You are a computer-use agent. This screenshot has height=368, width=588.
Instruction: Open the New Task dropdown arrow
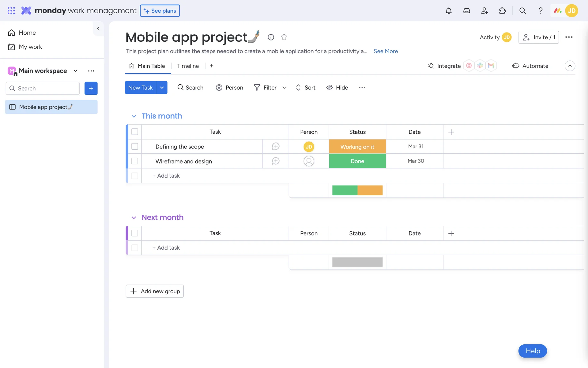coord(162,88)
